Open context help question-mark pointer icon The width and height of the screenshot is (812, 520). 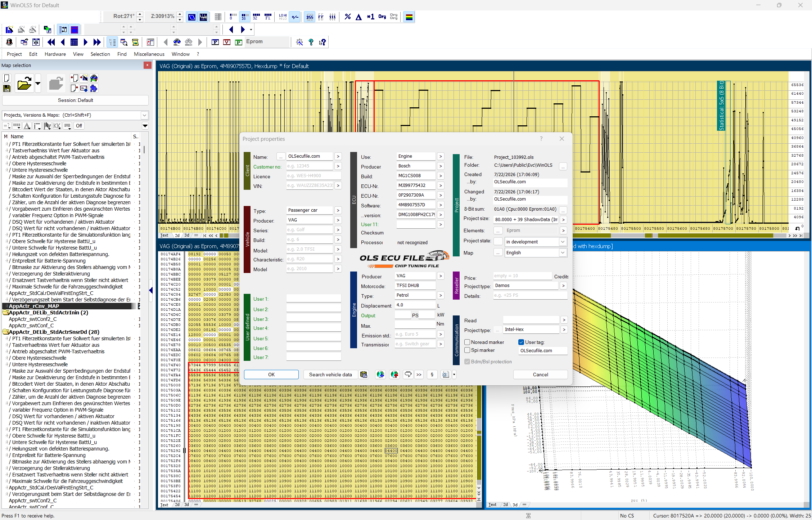point(322,42)
